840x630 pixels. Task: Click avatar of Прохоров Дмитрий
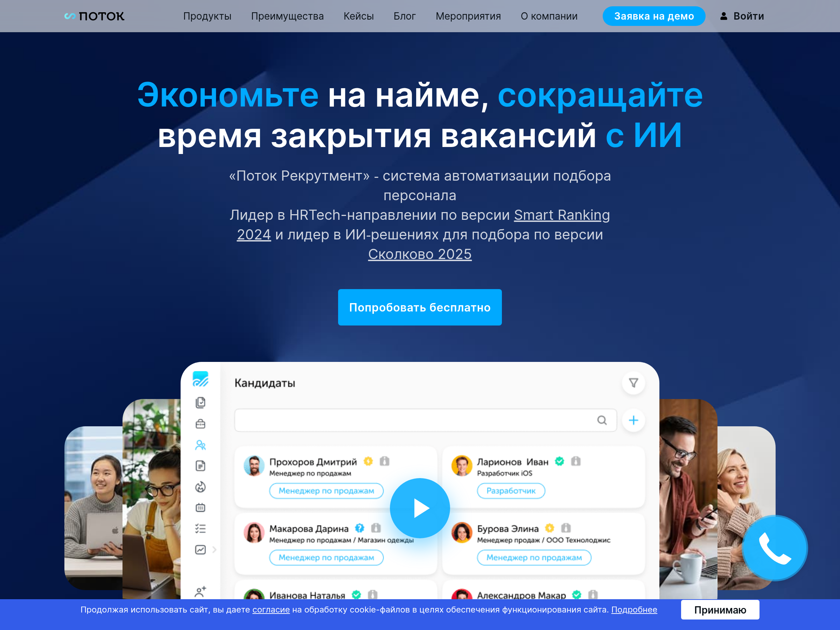click(254, 465)
